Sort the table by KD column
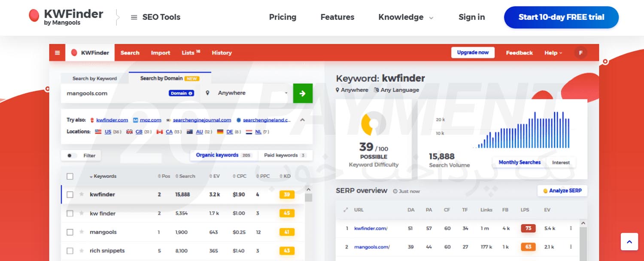The image size is (644, 261). (285, 176)
